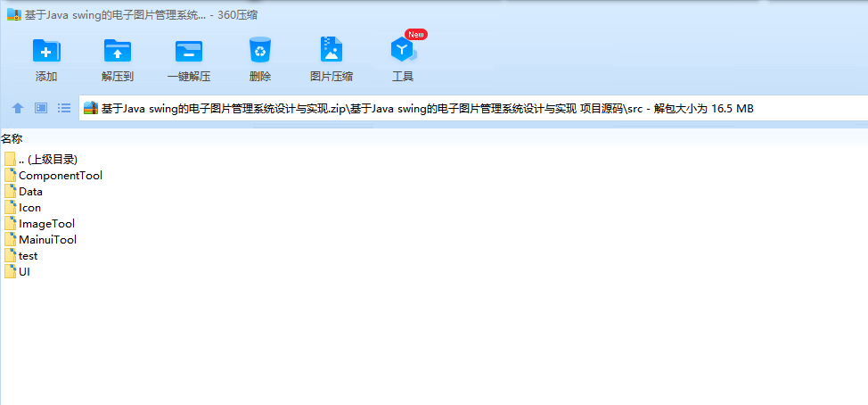
Task: Select the MainuiTool folder icon
Action: (10, 240)
